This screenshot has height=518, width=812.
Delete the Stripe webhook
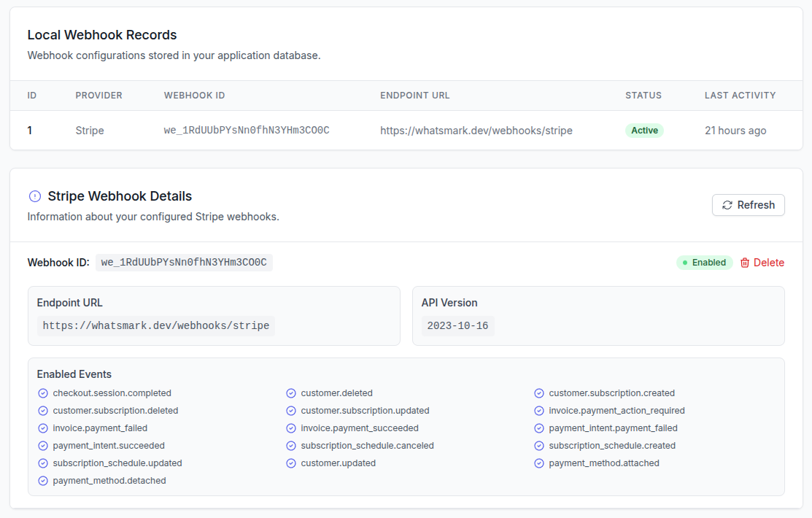pyautogui.click(x=762, y=263)
